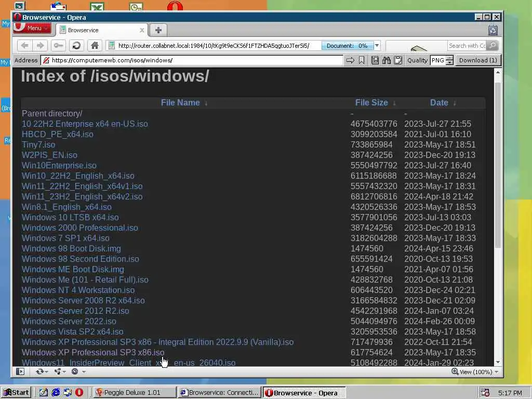
Task: Click the page scrollbar down arrow
Action: click(x=498, y=362)
